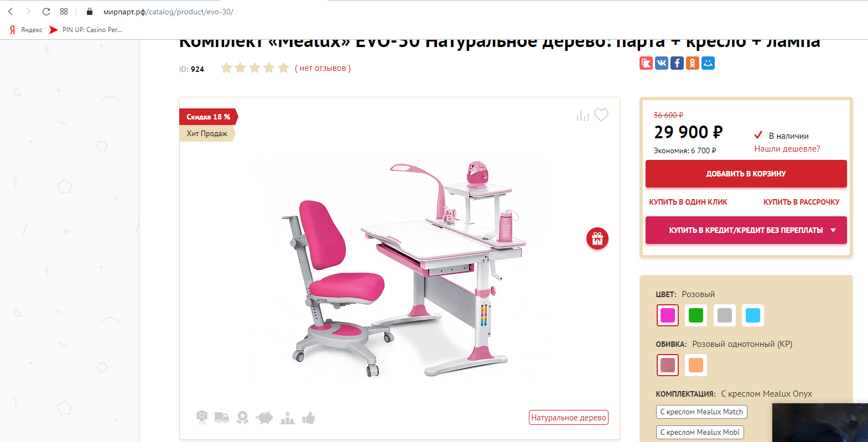Share via Odnoklassniki orange icon
Image resolution: width=868 pixels, height=442 pixels.
(x=693, y=63)
